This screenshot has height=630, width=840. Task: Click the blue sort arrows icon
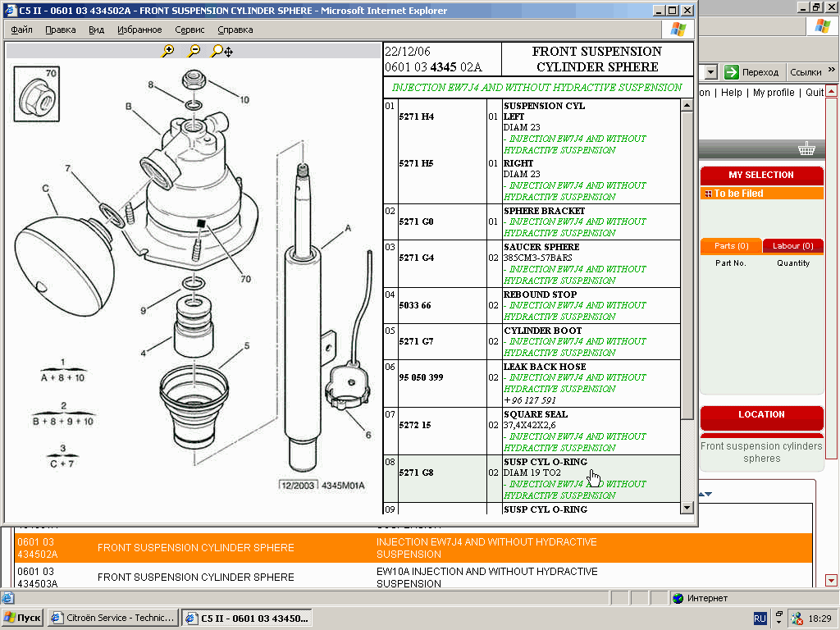coord(705,494)
